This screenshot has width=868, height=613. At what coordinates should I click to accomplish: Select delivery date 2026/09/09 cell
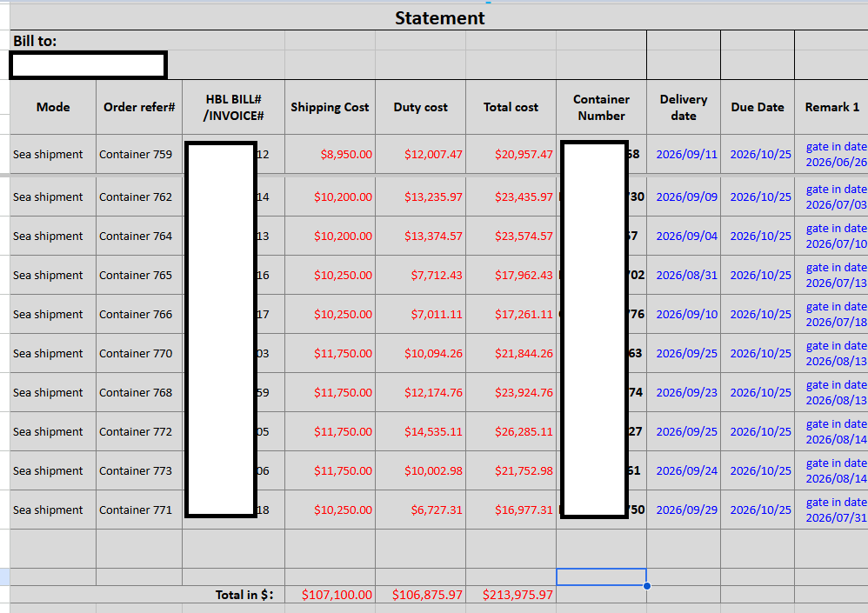click(684, 197)
